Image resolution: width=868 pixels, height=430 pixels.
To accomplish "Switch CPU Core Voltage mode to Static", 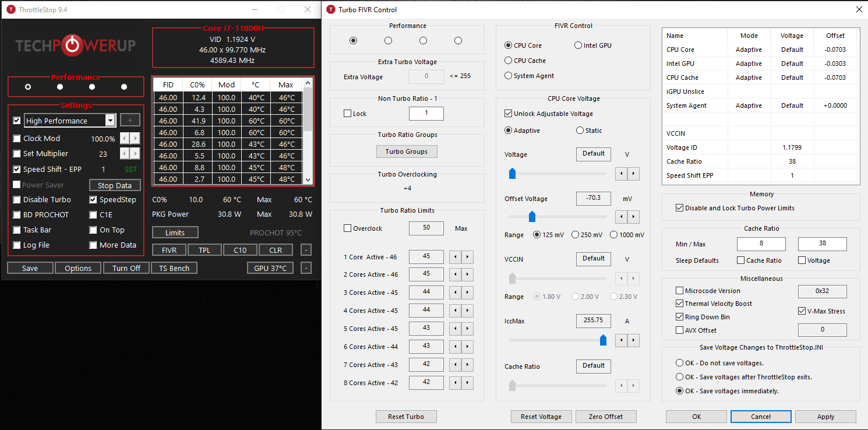I will pyautogui.click(x=580, y=131).
